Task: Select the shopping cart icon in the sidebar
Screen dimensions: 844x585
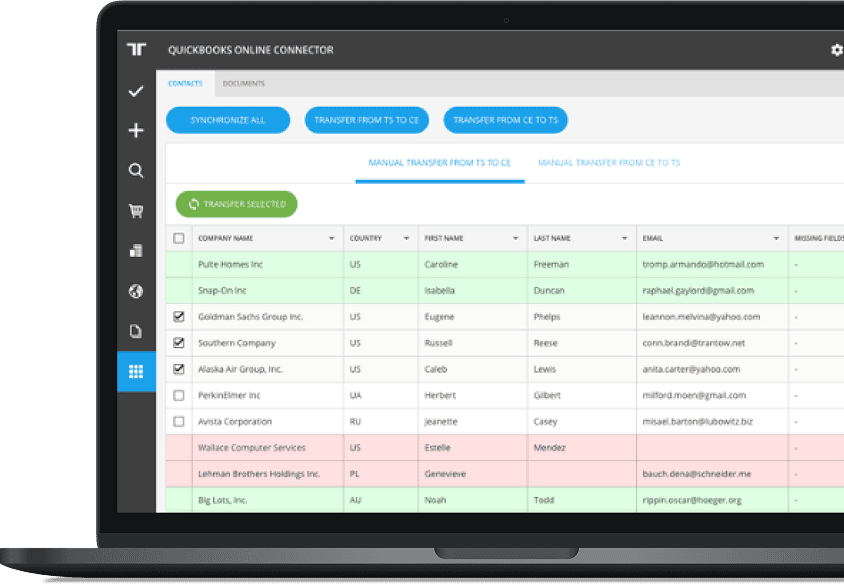Action: coord(135,210)
